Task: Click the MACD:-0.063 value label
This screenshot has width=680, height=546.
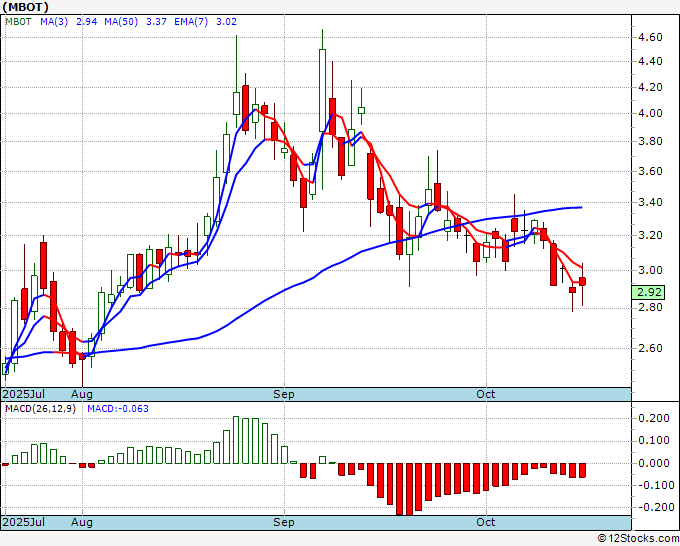Action: [x=118, y=409]
